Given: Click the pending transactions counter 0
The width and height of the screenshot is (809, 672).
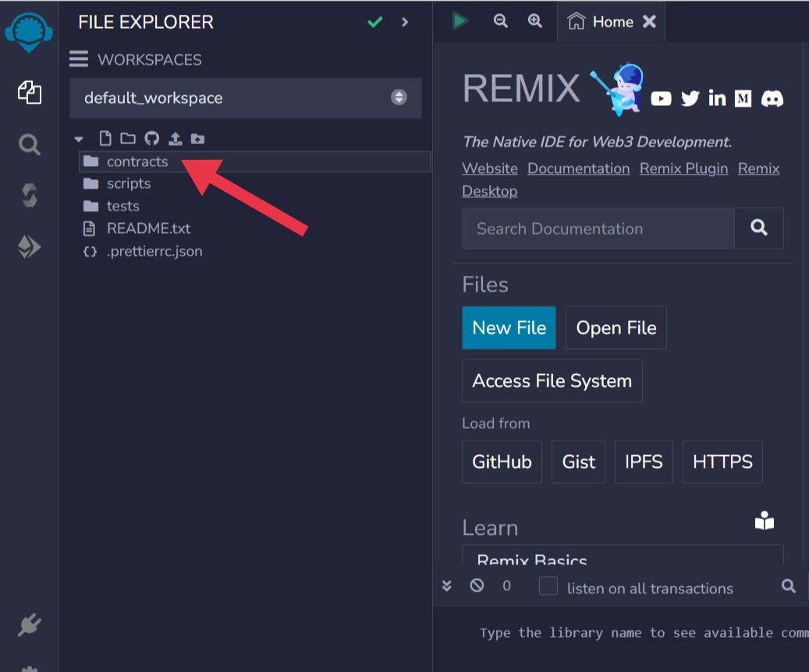Looking at the screenshot, I should [x=506, y=586].
